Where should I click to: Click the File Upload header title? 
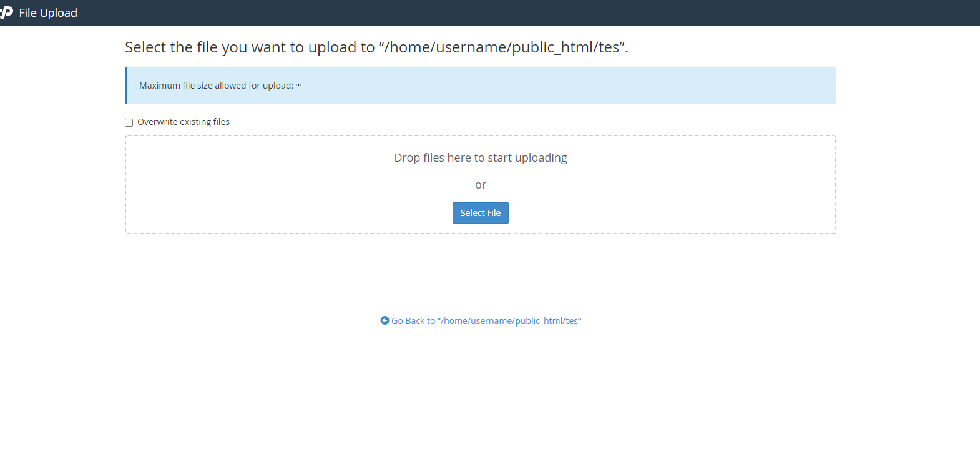[48, 12]
